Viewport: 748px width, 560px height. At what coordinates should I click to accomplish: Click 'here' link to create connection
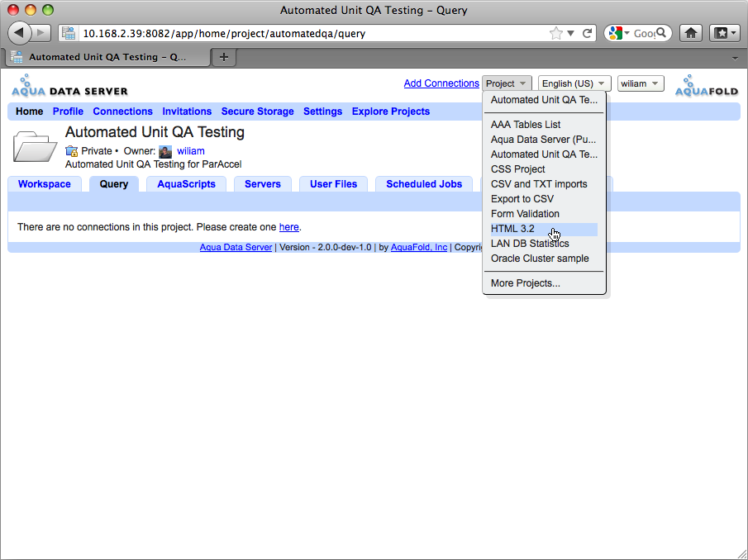coord(289,227)
